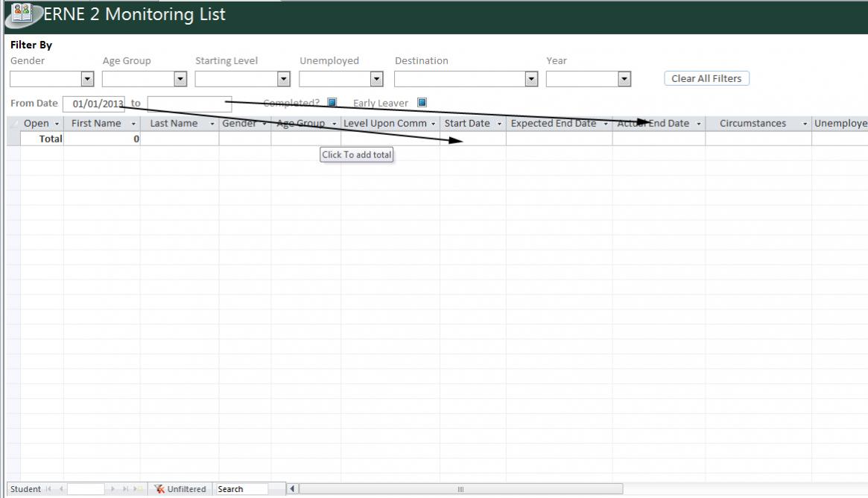The width and height of the screenshot is (868, 498).
Task: Expand the Starting Level dropdown
Action: pyautogui.click(x=283, y=79)
